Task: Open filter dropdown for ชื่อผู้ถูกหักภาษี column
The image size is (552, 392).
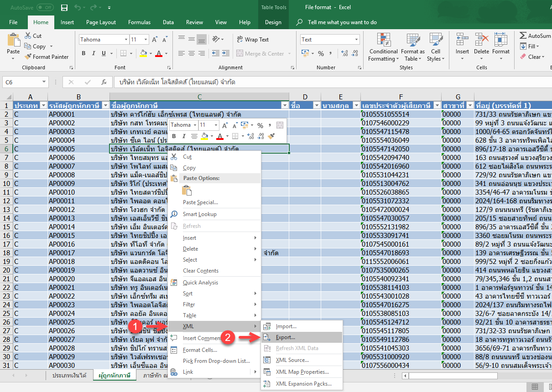Action: pos(285,105)
